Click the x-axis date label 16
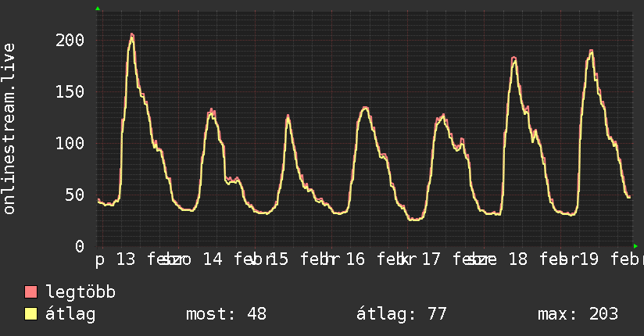 [356, 259]
